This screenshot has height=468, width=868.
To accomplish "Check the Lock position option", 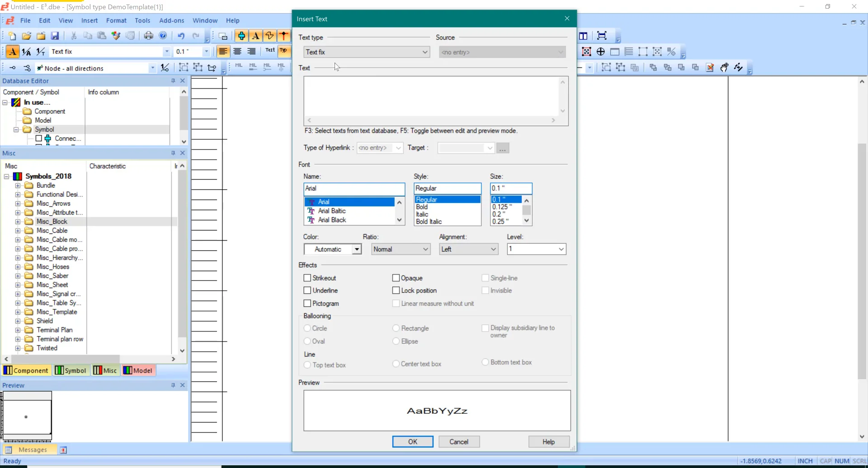I will coord(396,290).
